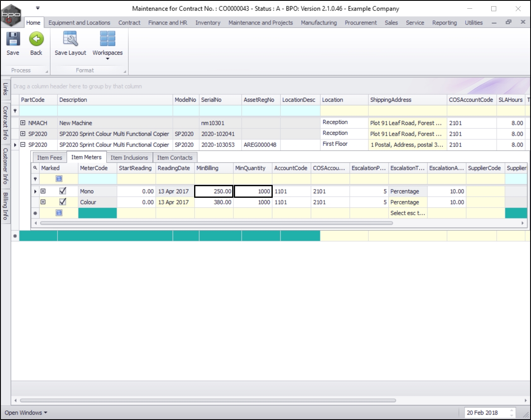This screenshot has height=420, width=531.
Task: Expand the NMACH row
Action: [23, 123]
